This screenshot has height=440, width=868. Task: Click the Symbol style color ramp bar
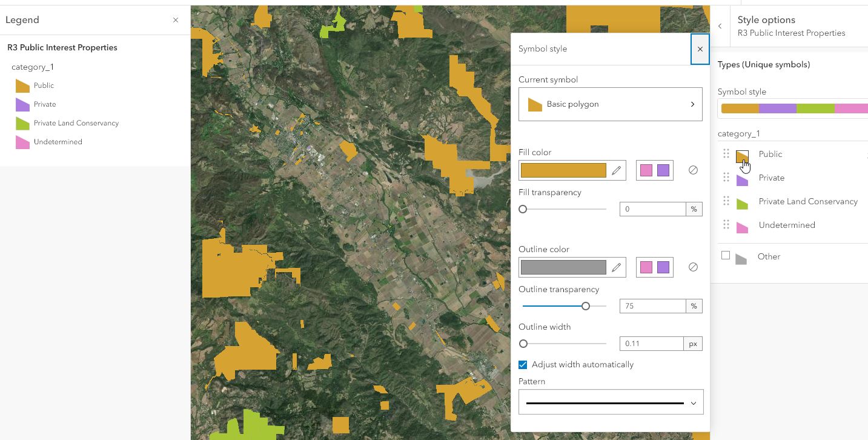click(793, 108)
